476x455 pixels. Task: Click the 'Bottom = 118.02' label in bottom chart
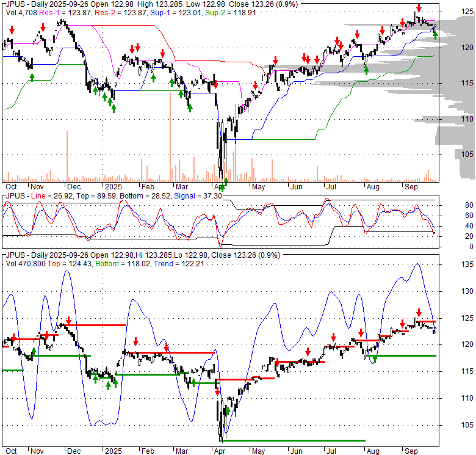(x=123, y=264)
